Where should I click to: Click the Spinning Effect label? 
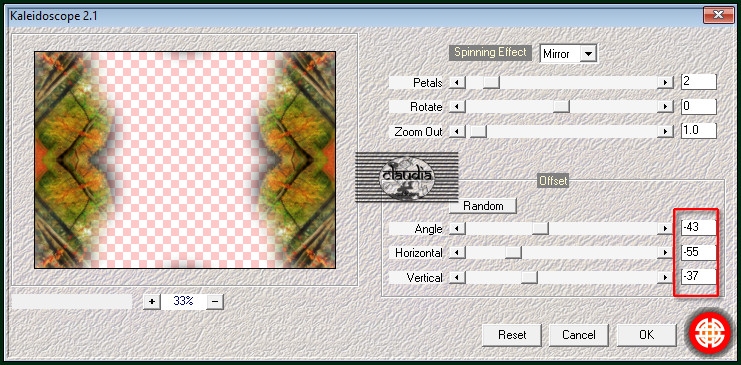[490, 52]
